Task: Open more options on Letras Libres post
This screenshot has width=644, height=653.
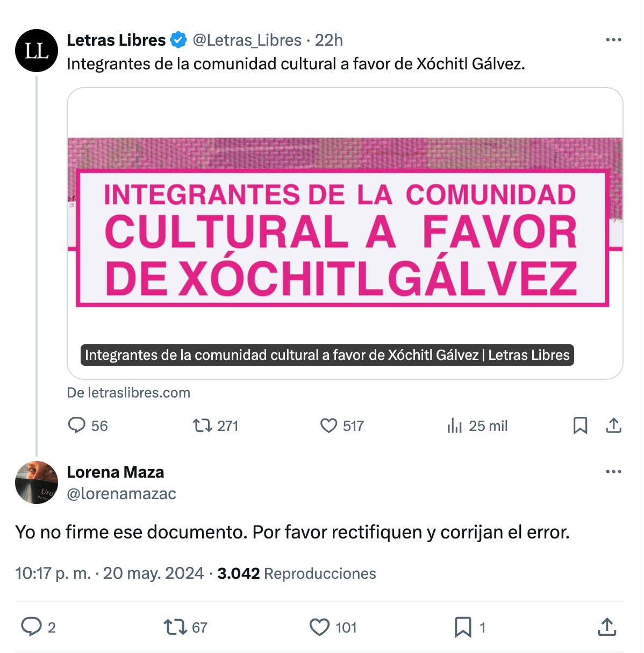Action: point(613,40)
